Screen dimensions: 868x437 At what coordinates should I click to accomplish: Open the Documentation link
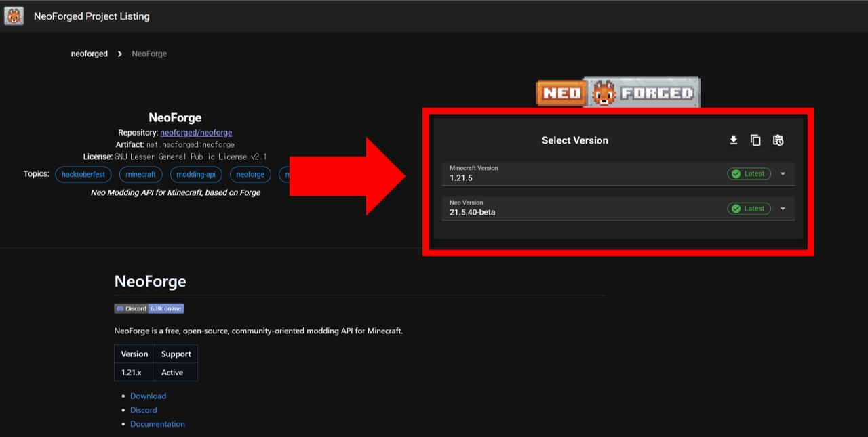coord(157,424)
